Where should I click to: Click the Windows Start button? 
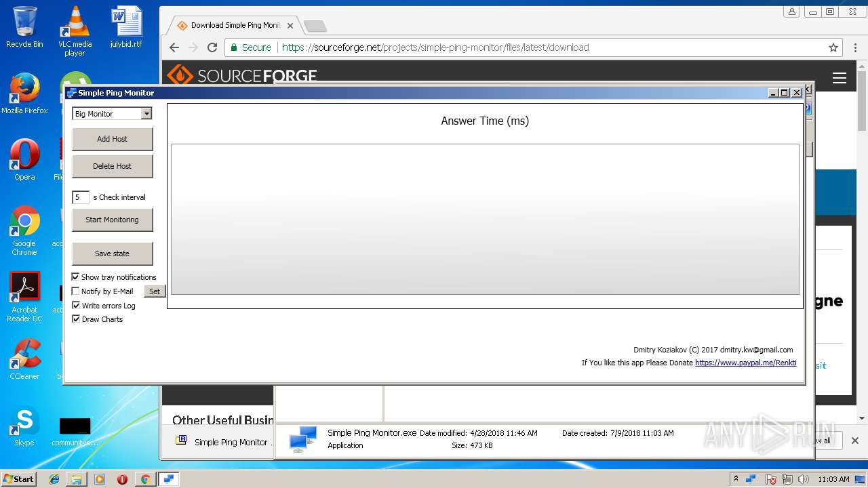pyautogui.click(x=18, y=479)
